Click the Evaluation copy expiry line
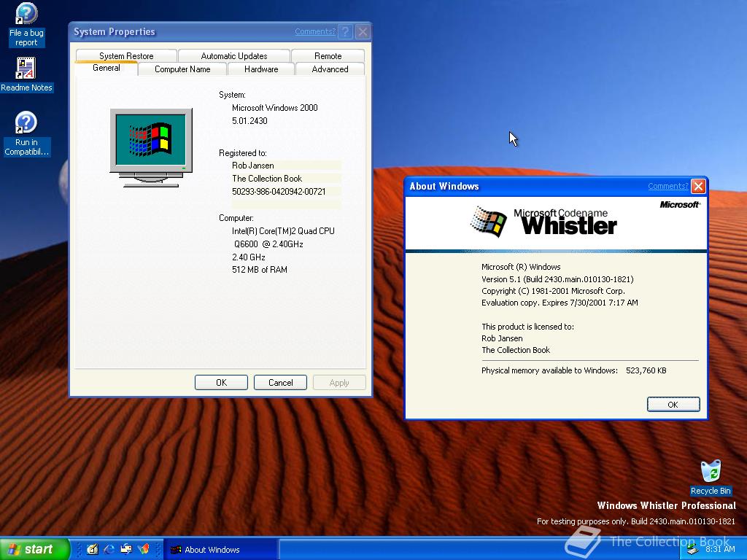Screen dimensions: 747x560 tap(560, 303)
